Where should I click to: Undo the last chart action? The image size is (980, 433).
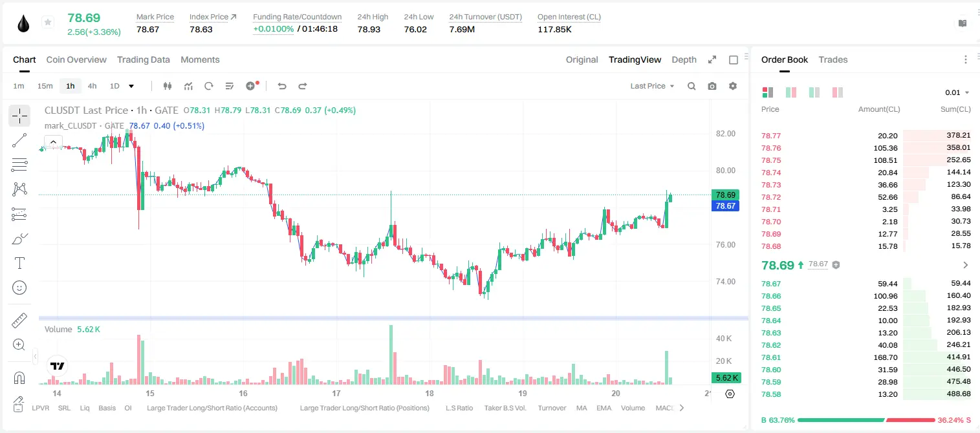tap(281, 86)
